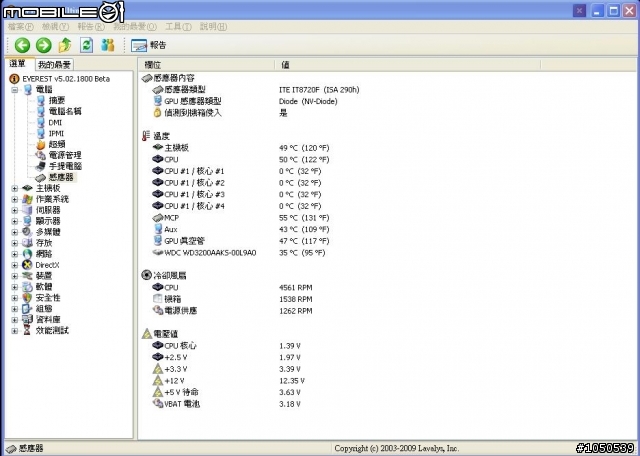
Task: Collapse the 電腦 tree branch
Action: (15, 90)
